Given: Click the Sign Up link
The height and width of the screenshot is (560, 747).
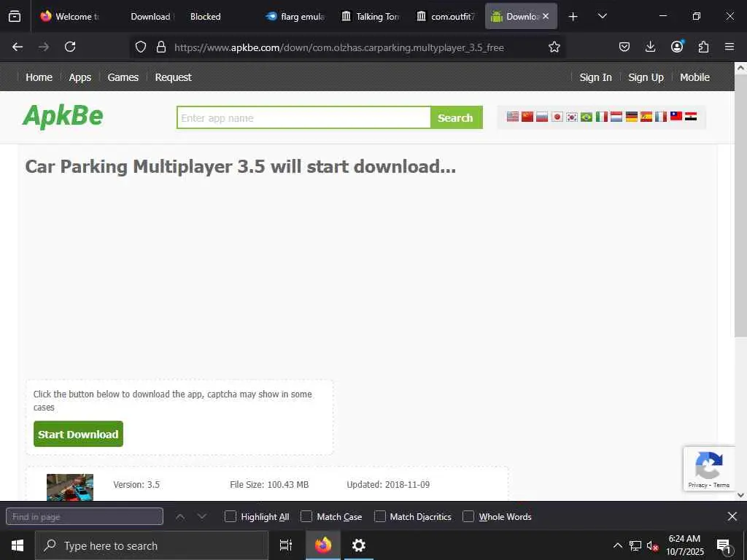Looking at the screenshot, I should pyautogui.click(x=646, y=77).
